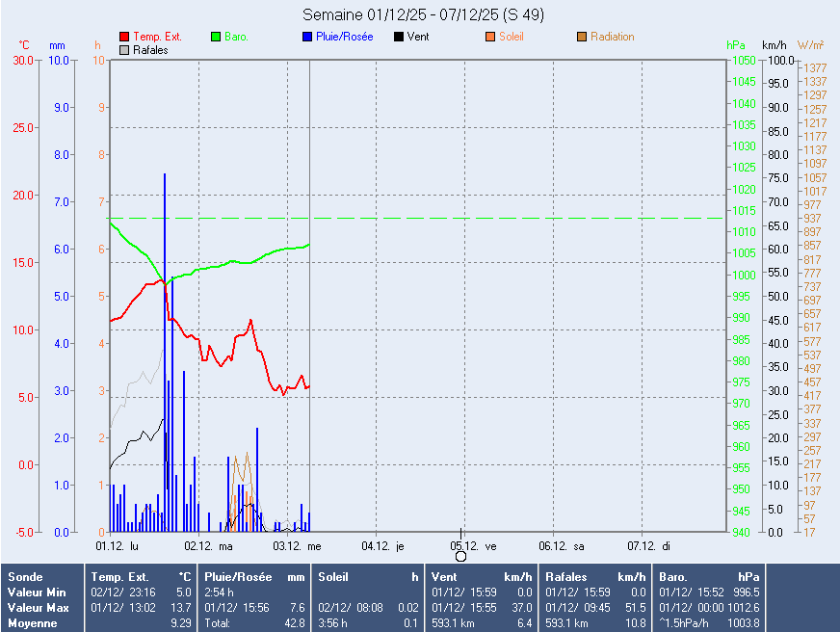Click the full moon marker below the axis
This screenshot has width=840, height=632.
point(460,556)
